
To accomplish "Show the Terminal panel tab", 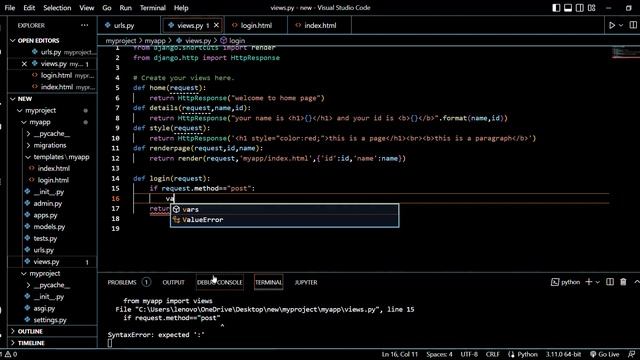I will click(268, 282).
